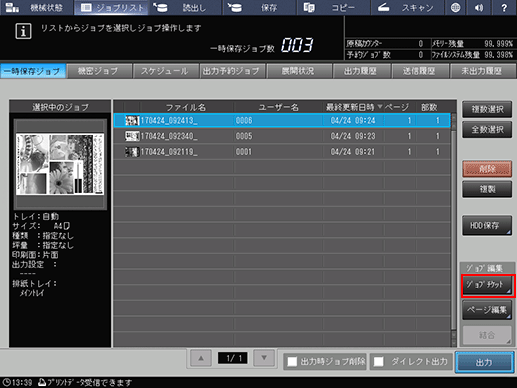The width and height of the screenshot is (517, 388).
Task: Toggle the 最終更新日時 sort arrow
Action: pos(380,107)
